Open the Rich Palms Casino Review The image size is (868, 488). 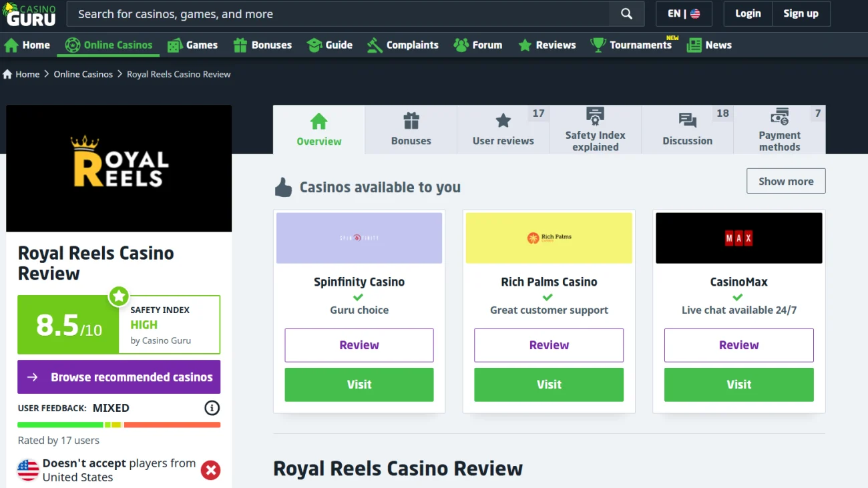(549, 345)
